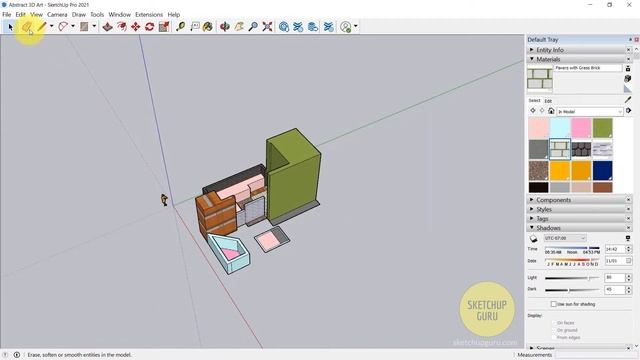Toggle From edges display checkbox
This screenshot has height=360, width=640.
point(554,338)
